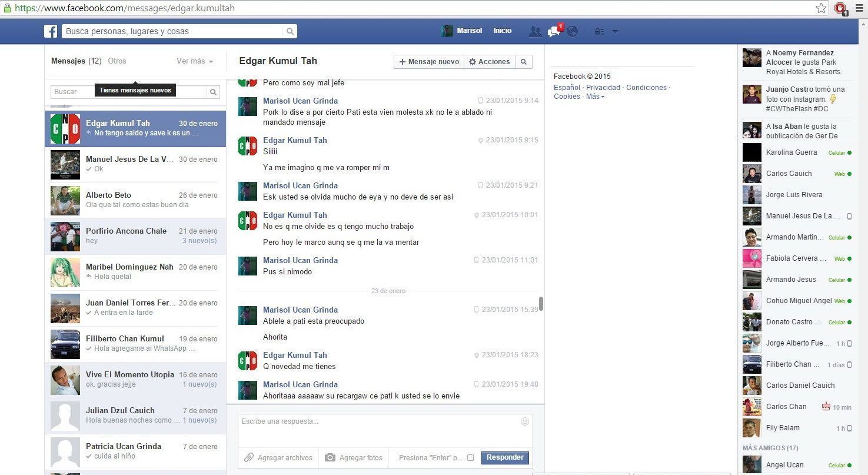868x475 pixels.
Task: Click Noemy Fernandez Alcocer ticker story
Action: [797, 62]
